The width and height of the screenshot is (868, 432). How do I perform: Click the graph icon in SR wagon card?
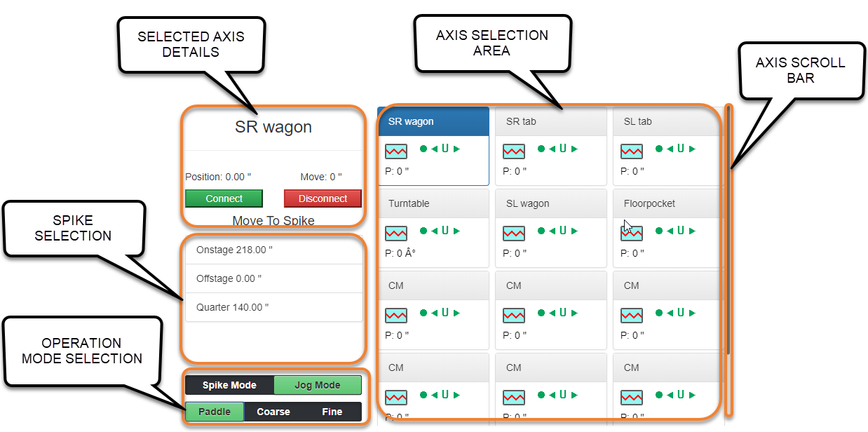396,151
